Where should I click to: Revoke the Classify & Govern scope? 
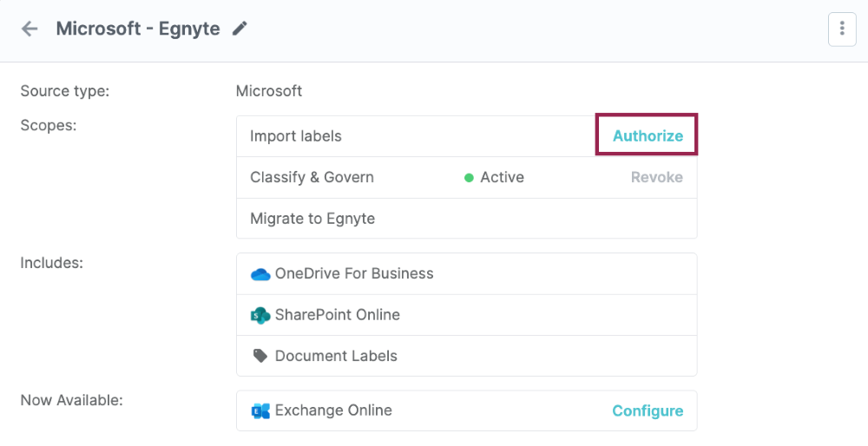coord(656,177)
